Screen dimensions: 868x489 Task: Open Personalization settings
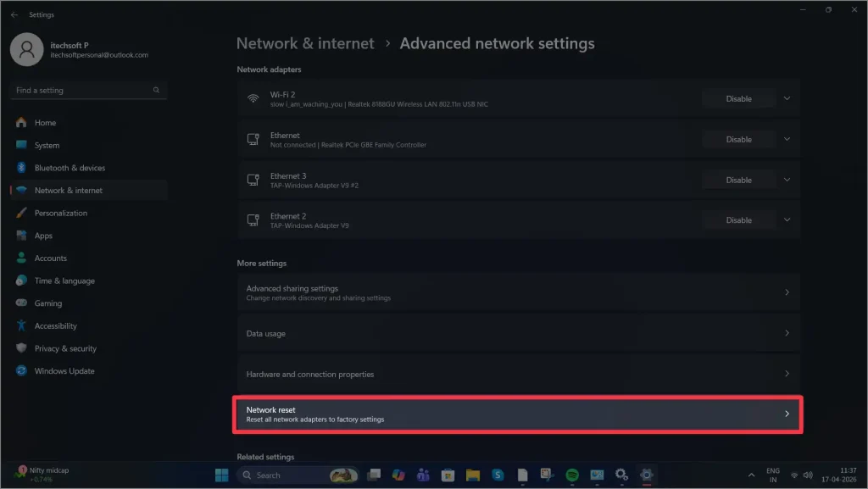(88, 213)
